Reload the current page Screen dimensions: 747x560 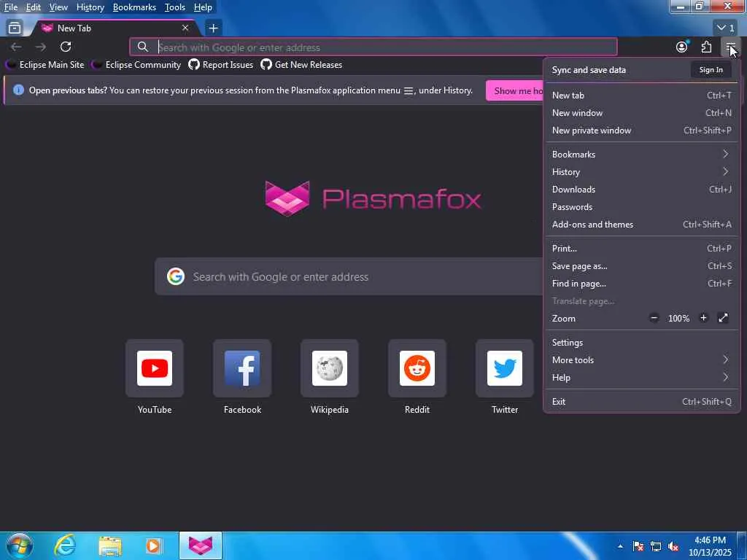click(x=66, y=47)
